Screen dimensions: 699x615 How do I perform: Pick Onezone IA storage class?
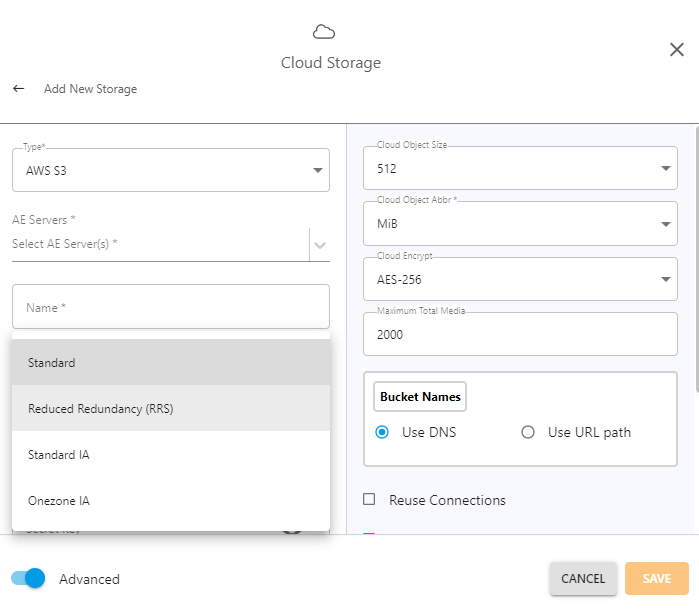pos(171,501)
